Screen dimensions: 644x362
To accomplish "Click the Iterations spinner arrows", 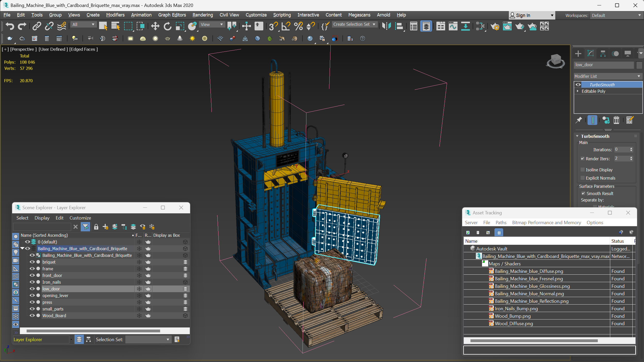I will click(x=631, y=150).
